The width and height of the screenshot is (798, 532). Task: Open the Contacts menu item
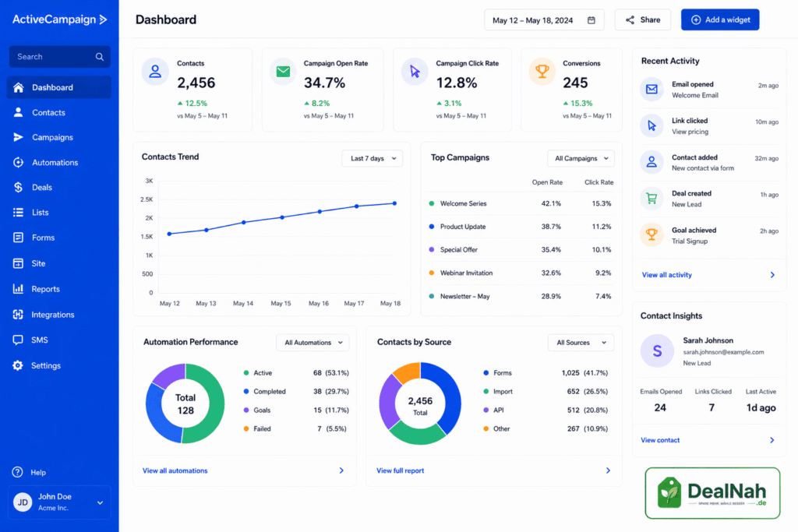pos(59,112)
